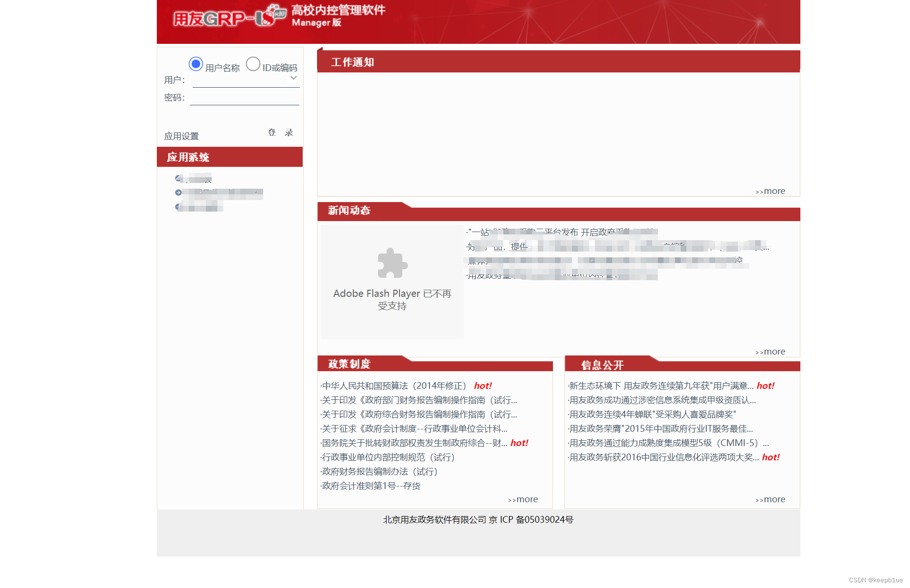Select the 用户名称 radio button
The width and height of the screenshot is (910, 588).
pos(196,64)
